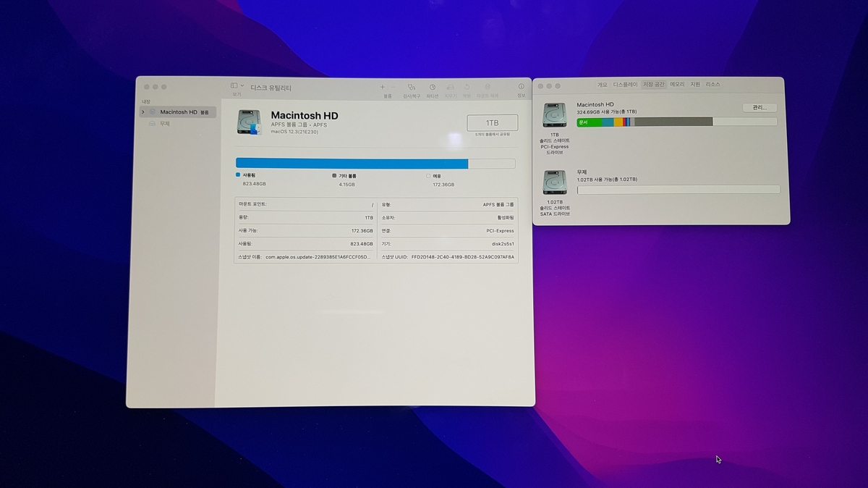
Task: Click the 관리... button
Action: (759, 107)
